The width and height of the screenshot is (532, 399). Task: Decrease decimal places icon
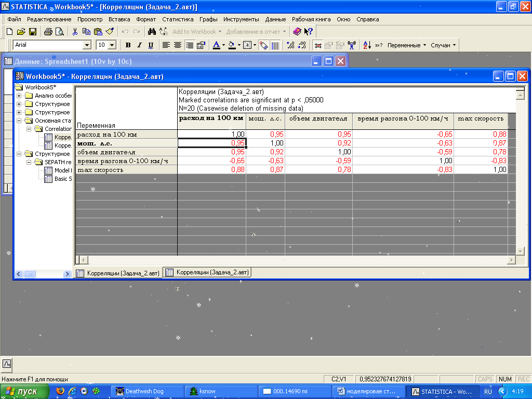tap(302, 45)
